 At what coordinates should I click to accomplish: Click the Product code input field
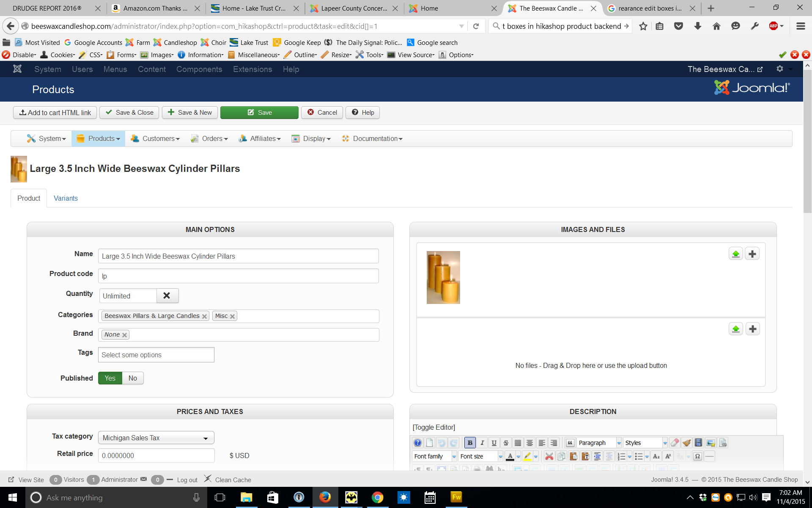(x=238, y=276)
